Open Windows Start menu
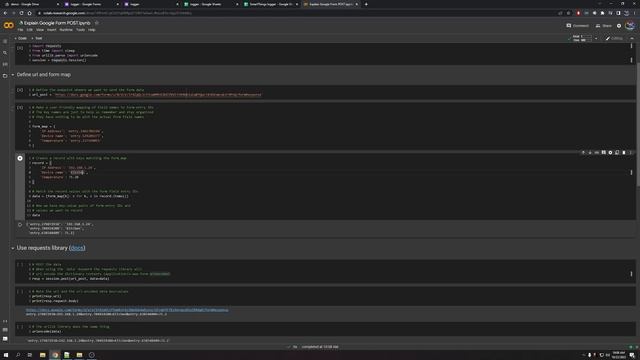640x360 pixels. (6, 355)
